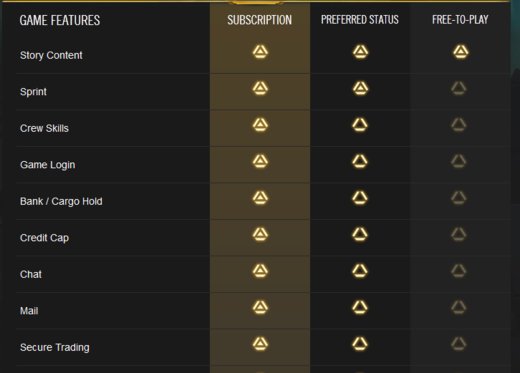Click the dimmed Free-to-Play icon for Crew Skills
Image resolution: width=520 pixels, height=373 pixels.
[x=459, y=125]
